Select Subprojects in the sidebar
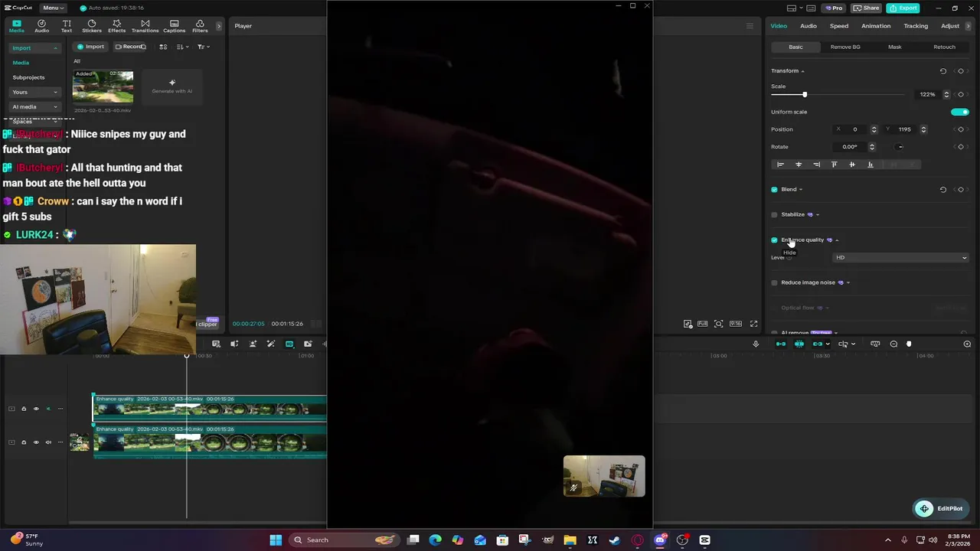Image resolution: width=980 pixels, height=551 pixels. point(28,77)
